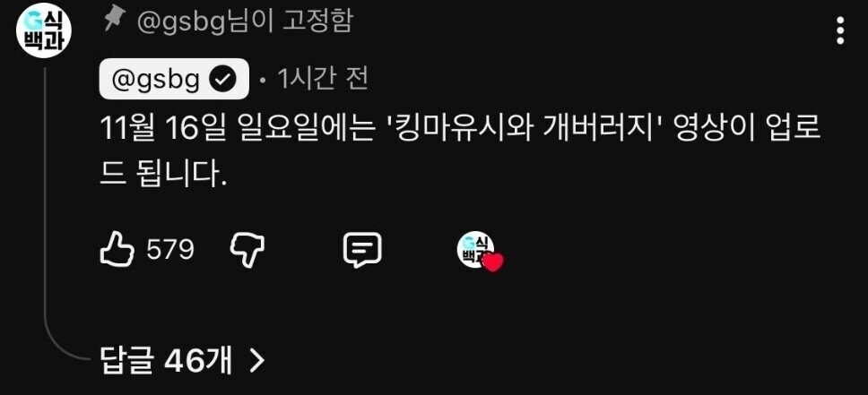Image resolution: width=868 pixels, height=395 pixels.
Task: Tap the chevron next to 답글 46개
Action: [256, 361]
